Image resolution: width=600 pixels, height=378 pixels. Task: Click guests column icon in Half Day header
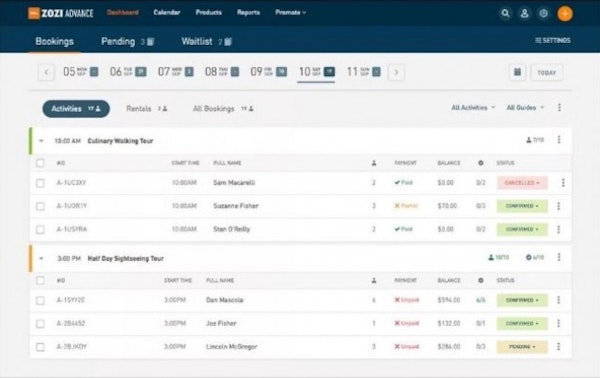tap(374, 280)
